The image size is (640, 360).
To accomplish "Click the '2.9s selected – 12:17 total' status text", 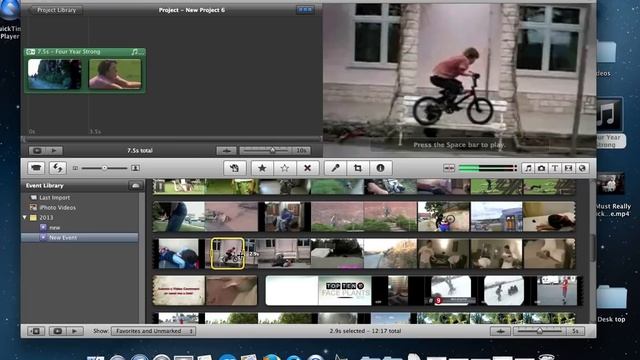I will 365,331.
